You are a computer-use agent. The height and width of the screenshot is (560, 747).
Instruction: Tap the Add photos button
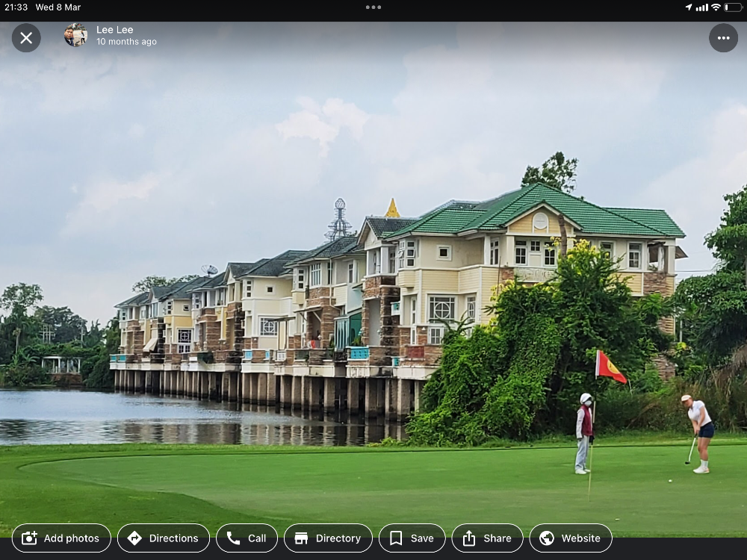pos(61,538)
